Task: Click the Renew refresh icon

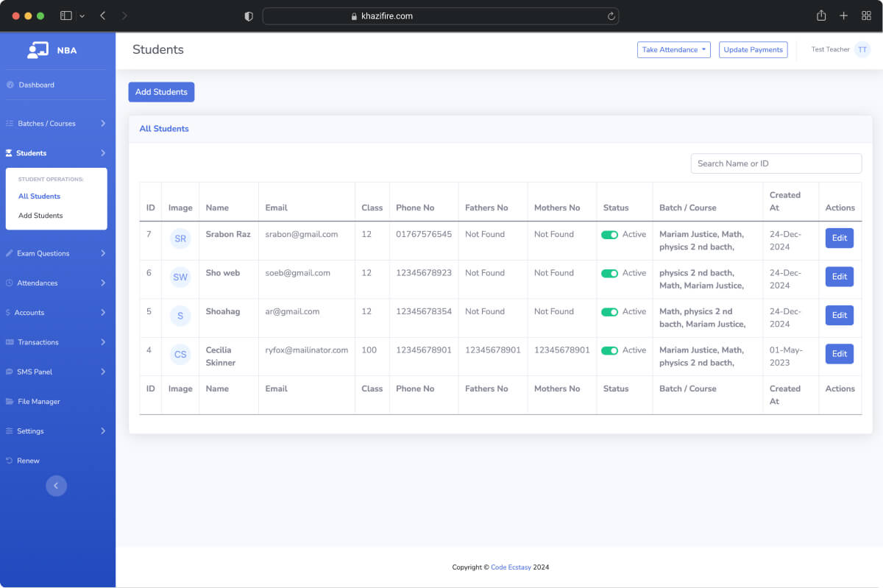Action: tap(10, 461)
